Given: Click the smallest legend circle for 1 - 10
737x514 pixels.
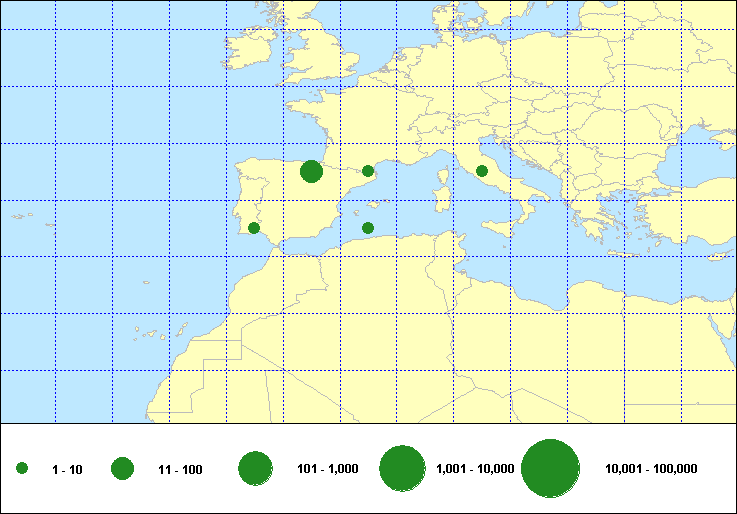Looking at the screenshot, I should click(22, 469).
